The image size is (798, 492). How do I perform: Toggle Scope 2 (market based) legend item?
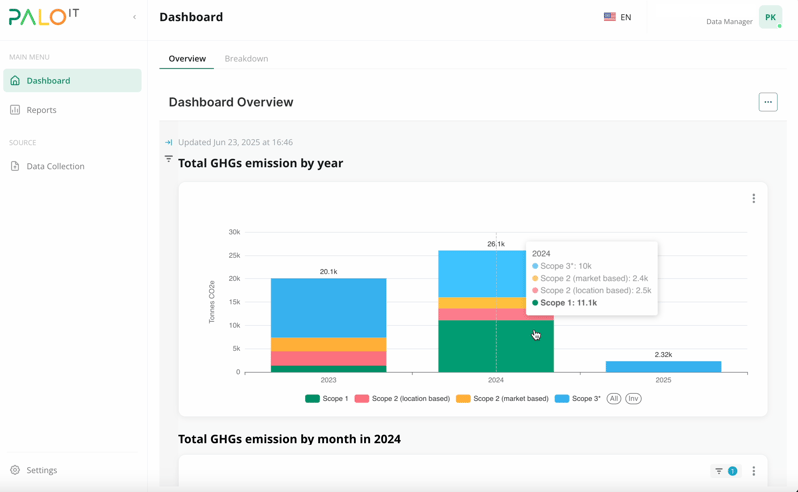(502, 399)
